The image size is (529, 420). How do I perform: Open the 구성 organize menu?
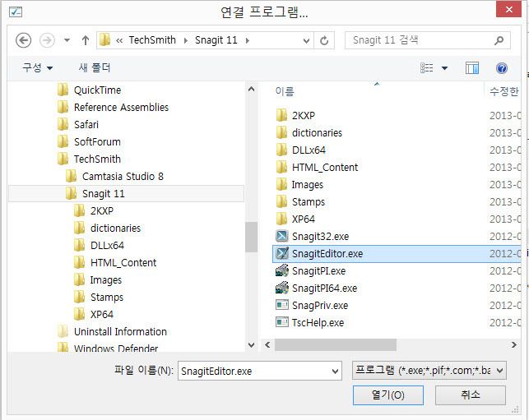[37, 67]
